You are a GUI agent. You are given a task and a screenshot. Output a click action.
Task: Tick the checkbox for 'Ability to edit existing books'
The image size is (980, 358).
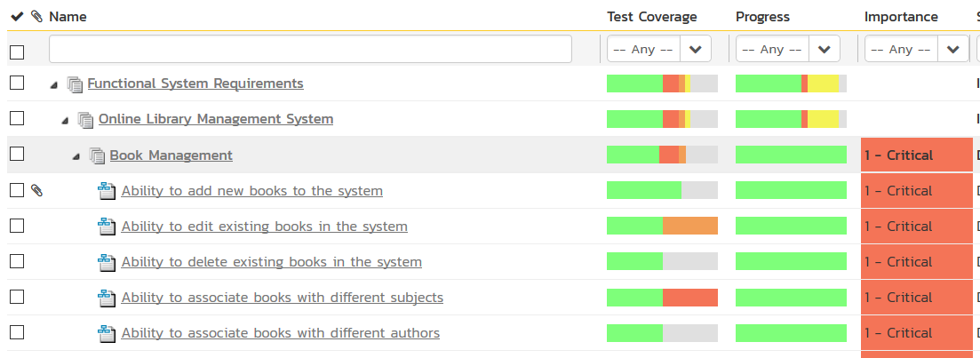coord(17,226)
